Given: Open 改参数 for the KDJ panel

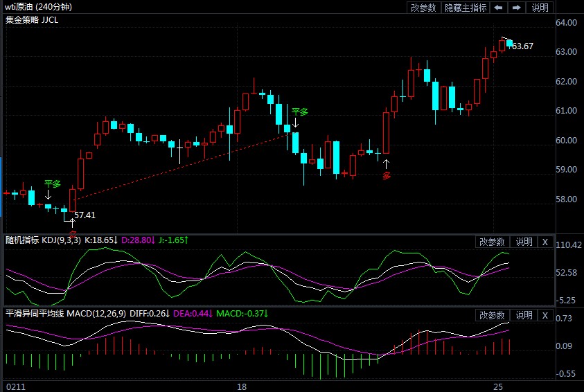Looking at the screenshot, I should (x=492, y=242).
